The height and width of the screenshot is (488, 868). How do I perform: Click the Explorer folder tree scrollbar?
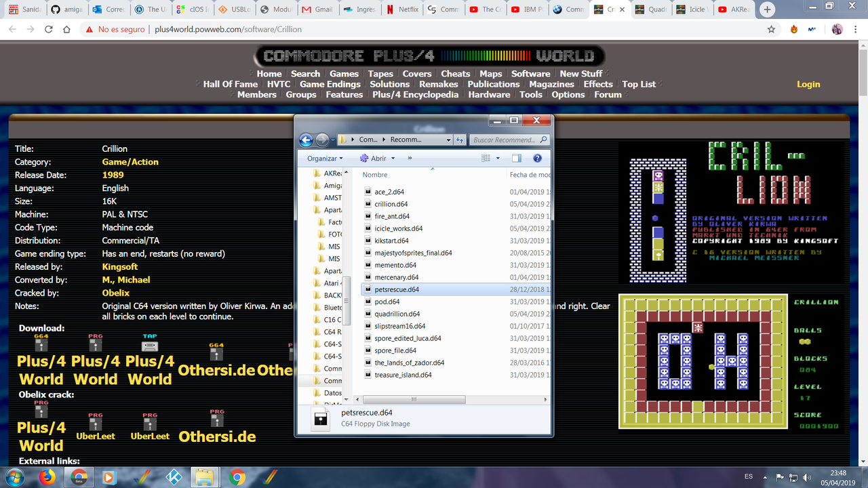pos(347,302)
